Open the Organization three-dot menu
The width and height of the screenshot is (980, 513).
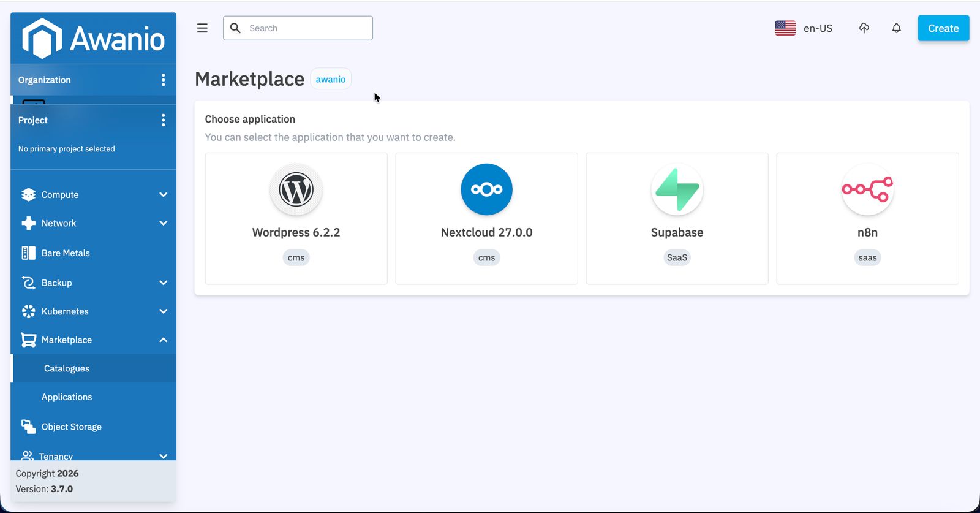click(x=163, y=80)
